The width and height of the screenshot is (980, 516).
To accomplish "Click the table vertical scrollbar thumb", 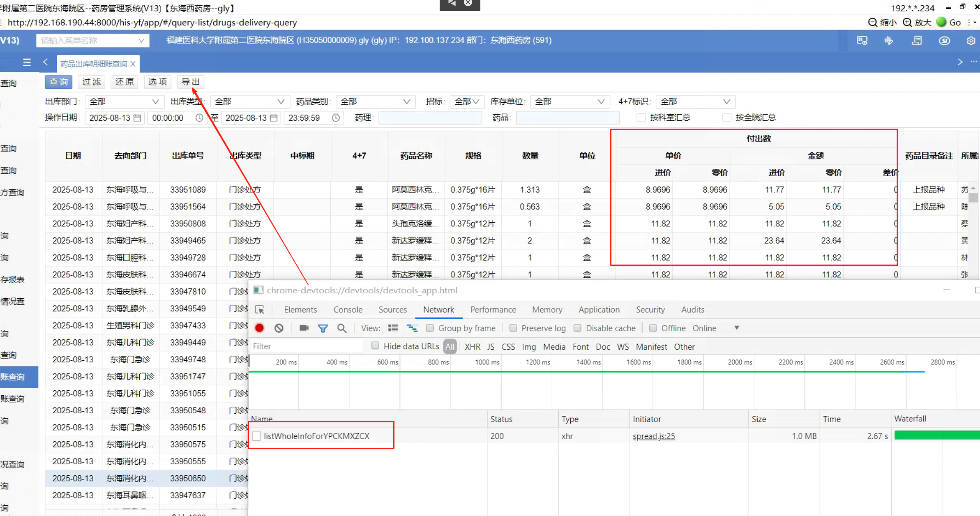I will point(973,197).
